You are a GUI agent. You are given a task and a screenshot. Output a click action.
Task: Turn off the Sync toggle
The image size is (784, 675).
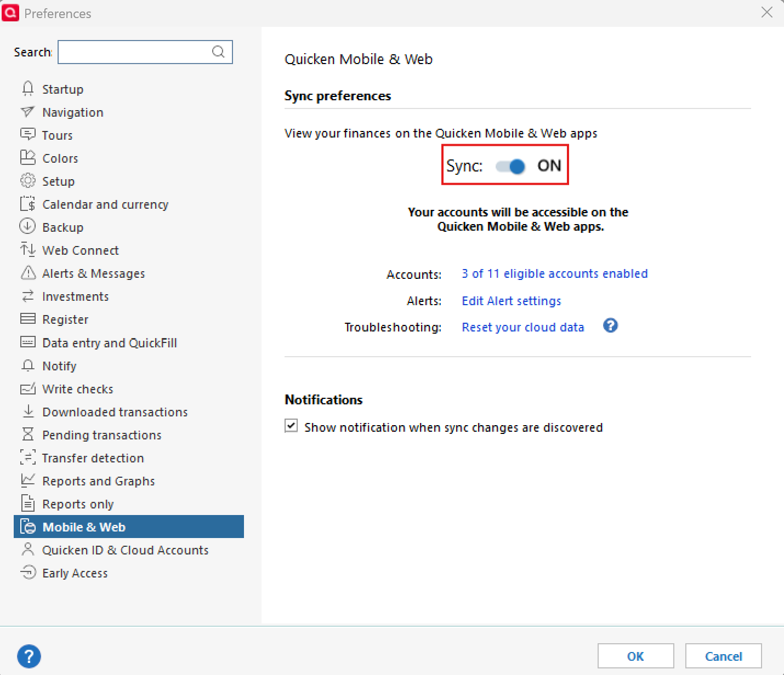click(x=510, y=166)
